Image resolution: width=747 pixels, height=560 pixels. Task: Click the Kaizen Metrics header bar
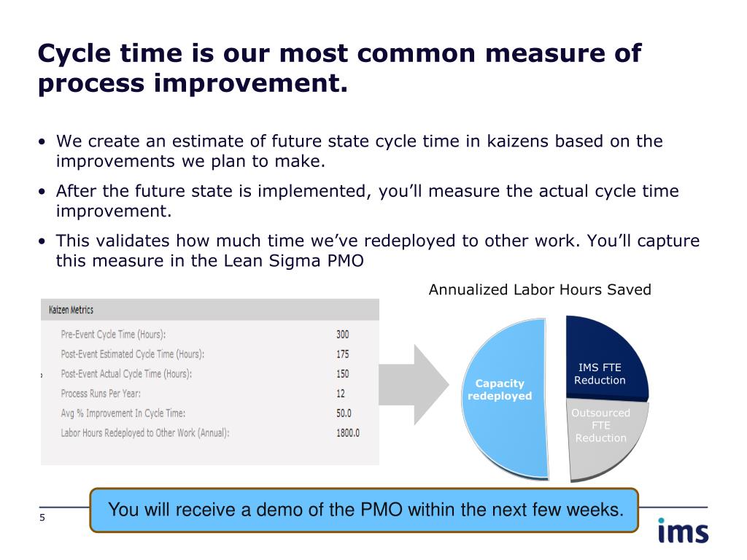(210, 309)
